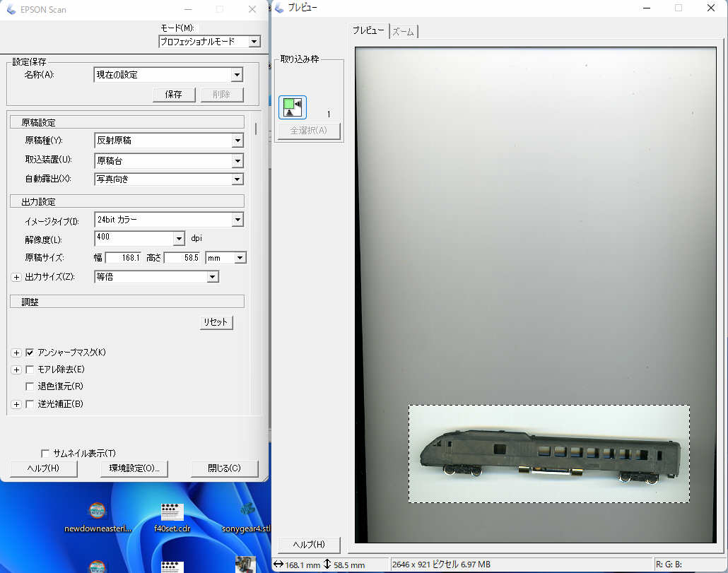The height and width of the screenshot is (573, 728).
Task: Click the 高さ height input field
Action: coord(182,258)
